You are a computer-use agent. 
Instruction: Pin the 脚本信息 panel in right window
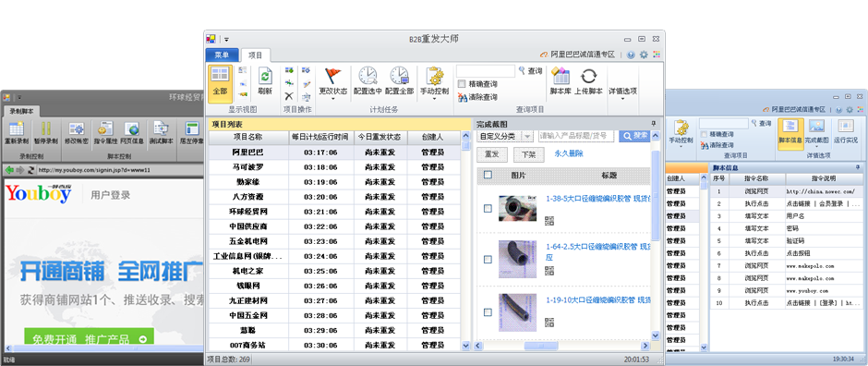(x=858, y=166)
